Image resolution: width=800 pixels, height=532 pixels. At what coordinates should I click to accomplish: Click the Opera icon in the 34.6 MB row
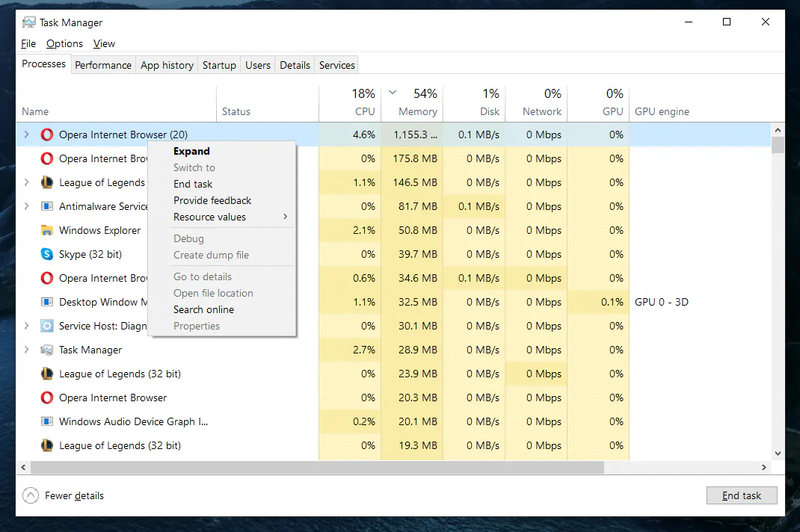(47, 278)
